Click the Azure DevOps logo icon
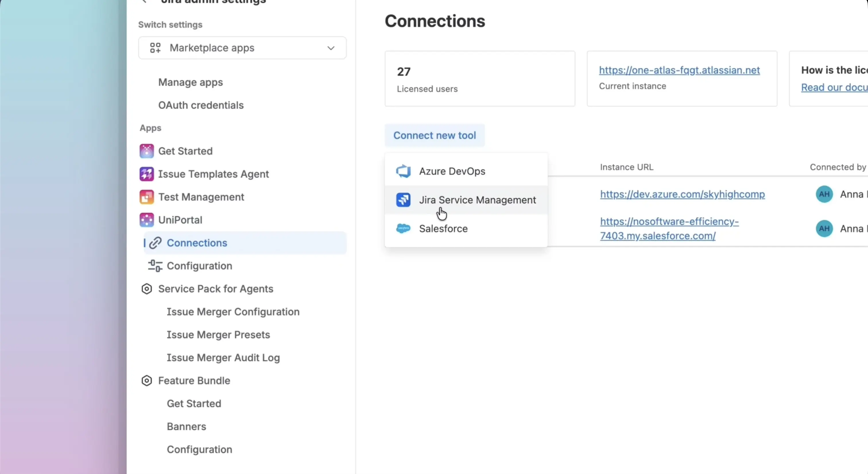This screenshot has height=474, width=868. pyautogui.click(x=403, y=171)
